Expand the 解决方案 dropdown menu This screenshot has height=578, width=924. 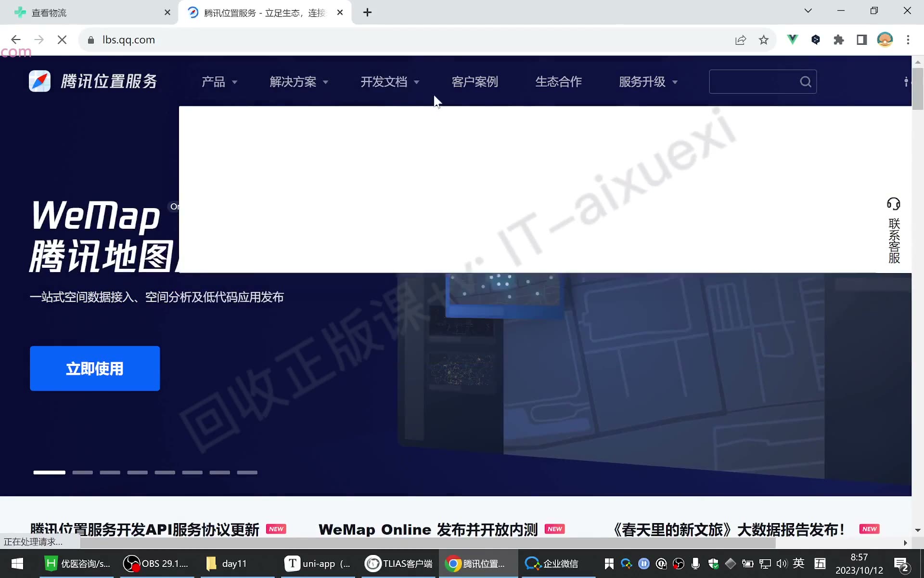pos(299,82)
